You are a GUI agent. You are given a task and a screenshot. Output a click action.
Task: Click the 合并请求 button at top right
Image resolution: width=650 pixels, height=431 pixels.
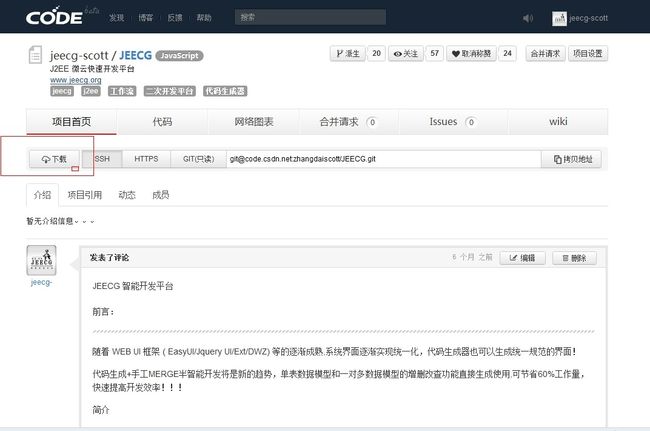click(x=545, y=53)
